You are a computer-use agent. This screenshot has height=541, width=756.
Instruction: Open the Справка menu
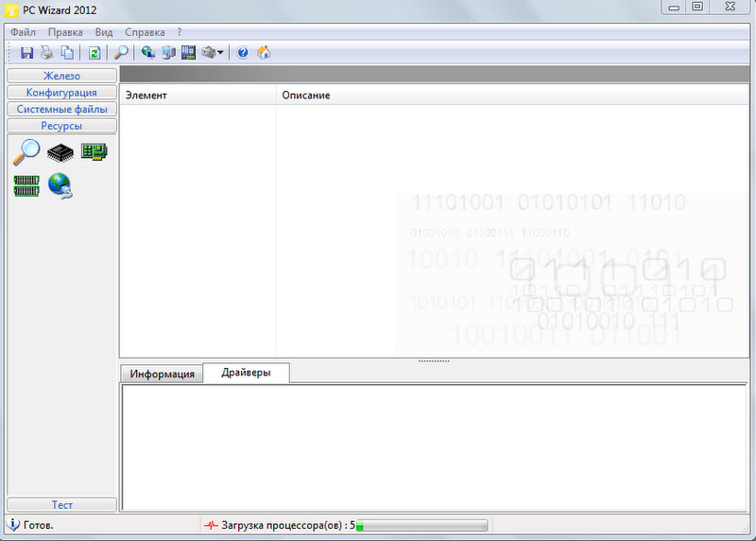145,32
